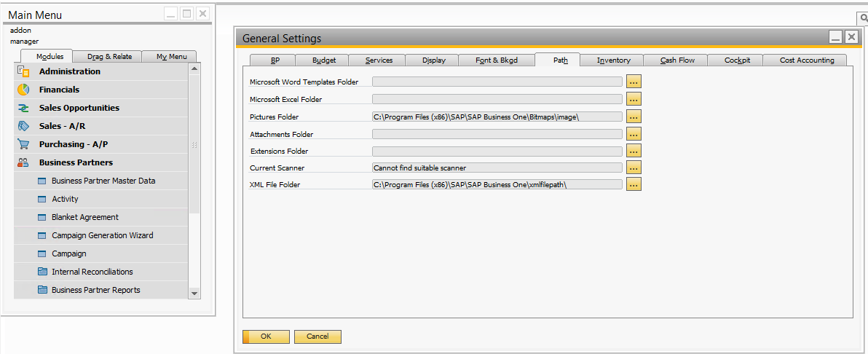This screenshot has width=868, height=354.
Task: Click the Financials pie chart icon
Action: 23,90
